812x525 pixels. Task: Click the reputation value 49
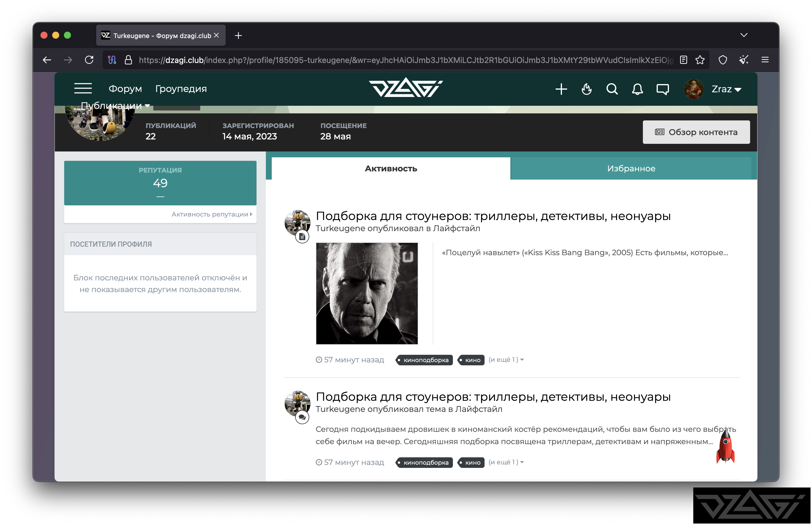coord(160,183)
